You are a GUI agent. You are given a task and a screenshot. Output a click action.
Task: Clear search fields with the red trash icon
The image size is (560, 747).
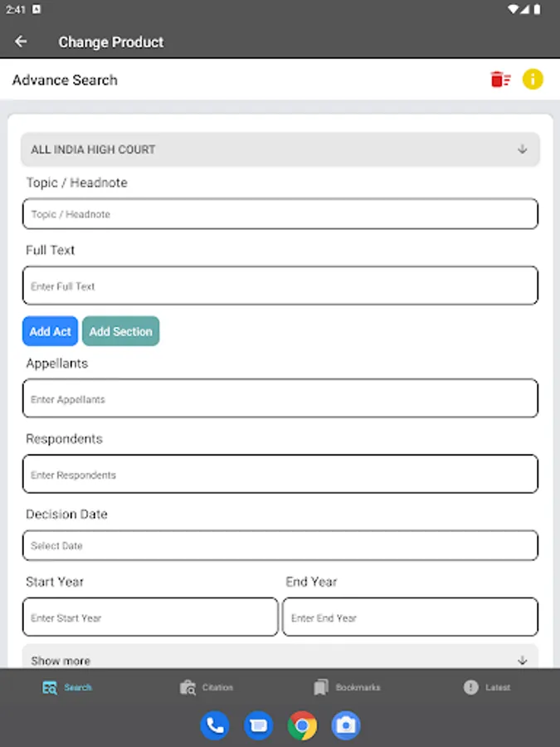(499, 79)
